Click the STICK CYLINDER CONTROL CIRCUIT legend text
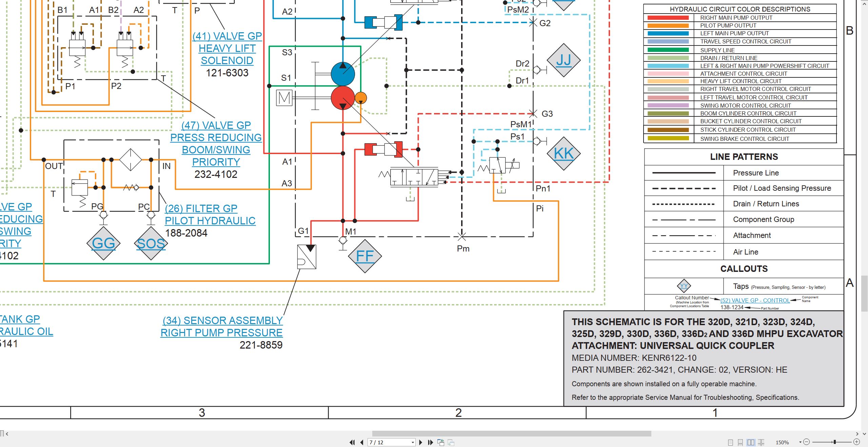Image resolution: width=868 pixels, height=447 pixels. click(x=748, y=130)
